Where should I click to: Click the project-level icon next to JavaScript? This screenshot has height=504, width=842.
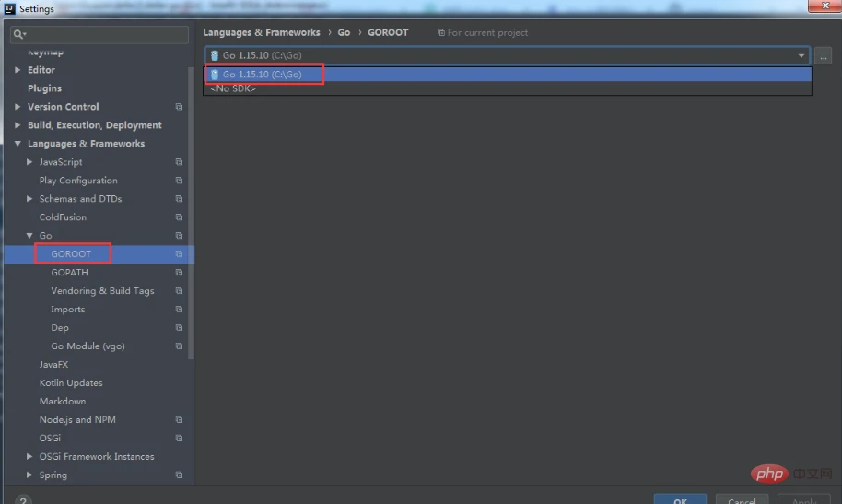point(179,162)
